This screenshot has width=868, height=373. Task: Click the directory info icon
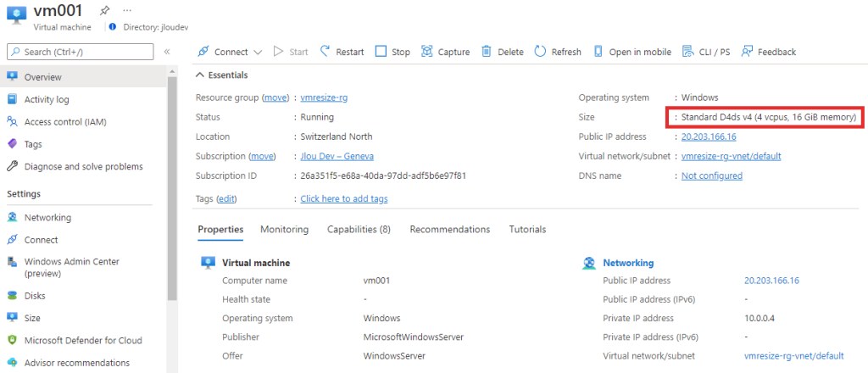(113, 26)
